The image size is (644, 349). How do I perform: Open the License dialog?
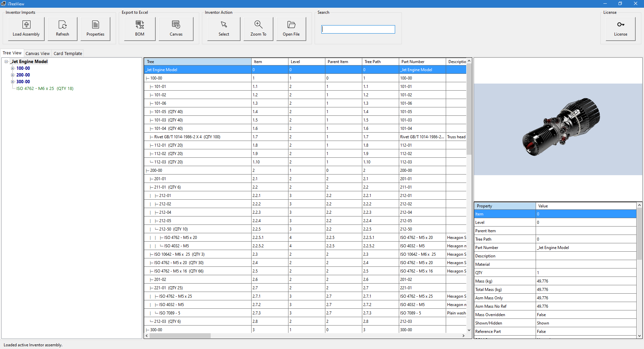620,29
